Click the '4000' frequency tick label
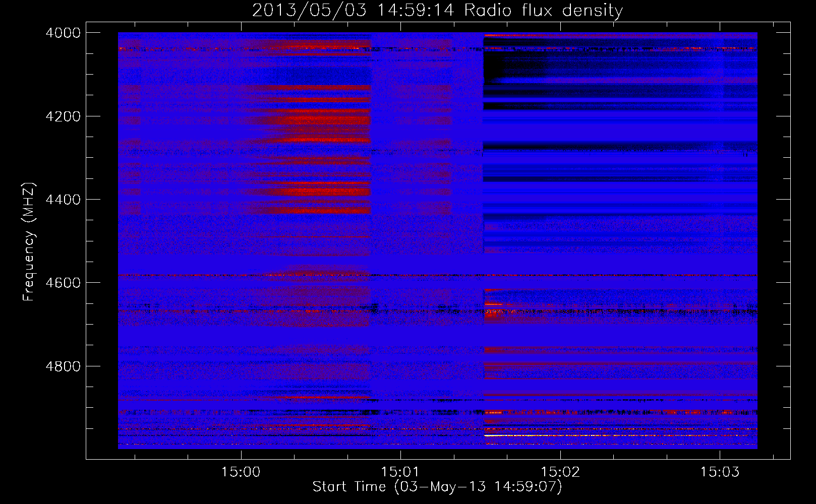 coord(63,33)
